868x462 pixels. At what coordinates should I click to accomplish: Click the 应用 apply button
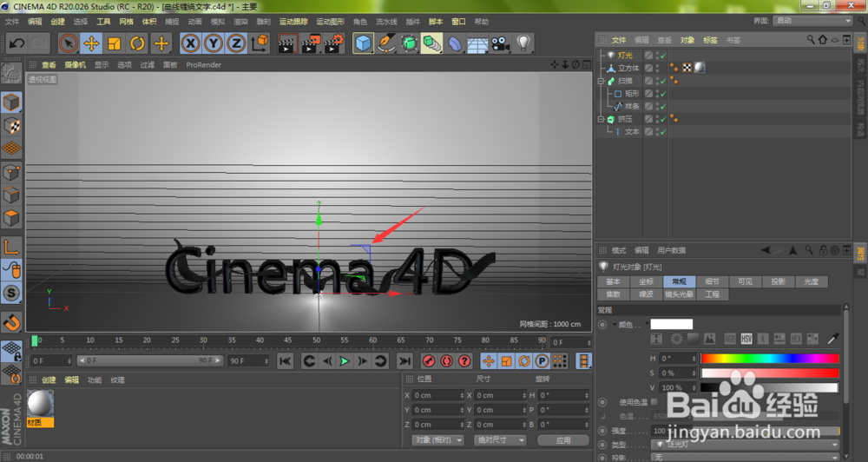(563, 440)
